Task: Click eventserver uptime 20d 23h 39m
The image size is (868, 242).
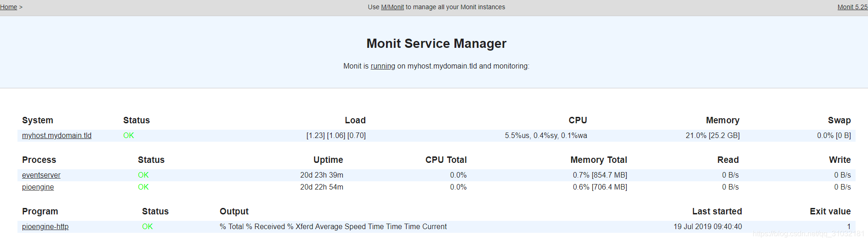Action: (322, 175)
